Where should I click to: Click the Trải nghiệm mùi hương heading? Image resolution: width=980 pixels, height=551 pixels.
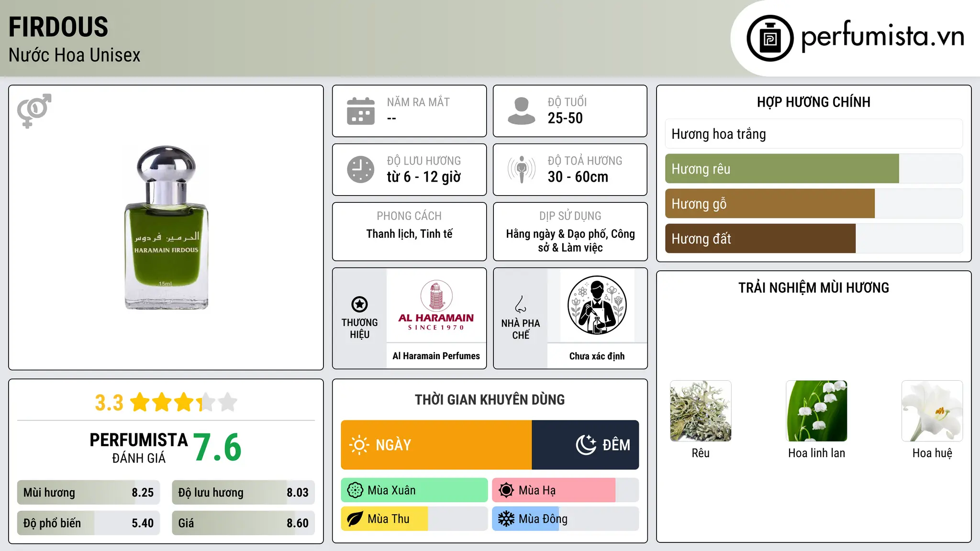[813, 287]
